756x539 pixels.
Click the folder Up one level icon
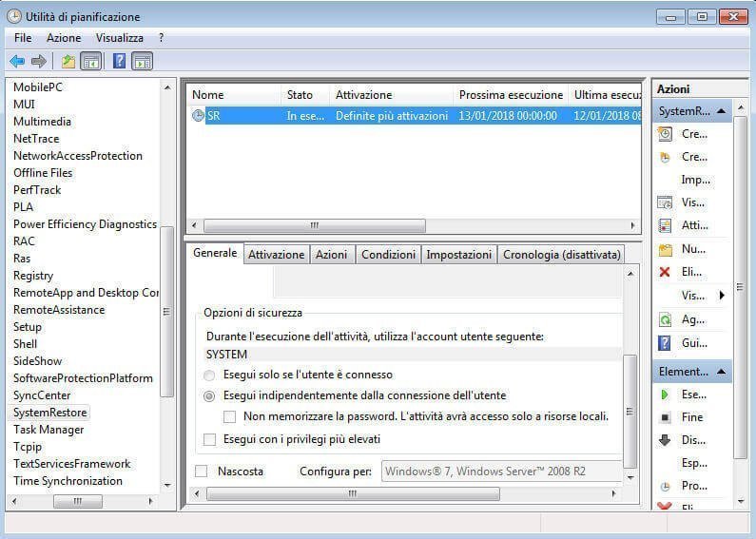pyautogui.click(x=68, y=61)
